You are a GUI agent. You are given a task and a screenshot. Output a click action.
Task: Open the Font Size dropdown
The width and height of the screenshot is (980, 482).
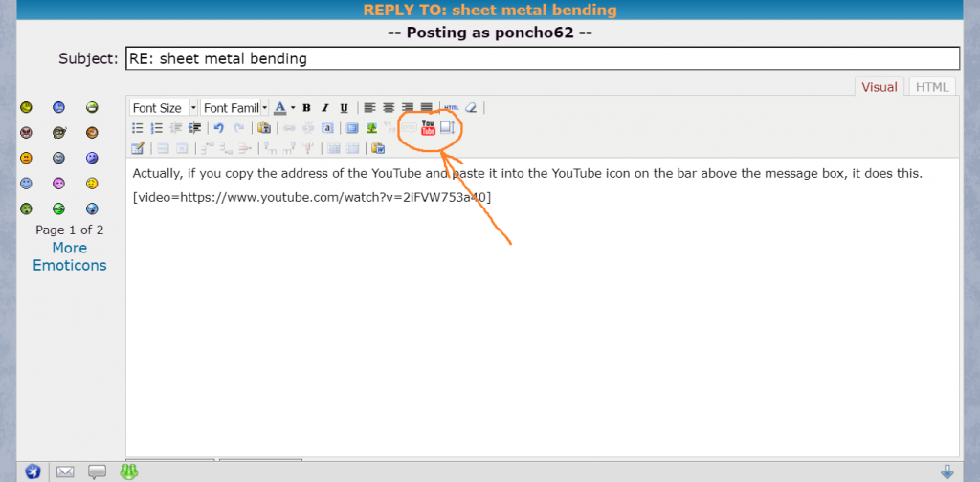coord(193,108)
